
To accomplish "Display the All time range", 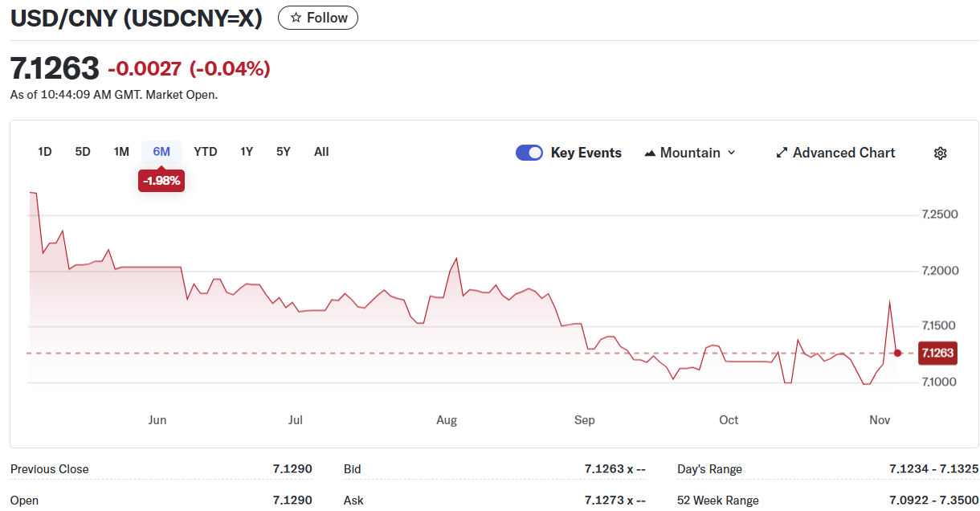I will coord(321,152).
